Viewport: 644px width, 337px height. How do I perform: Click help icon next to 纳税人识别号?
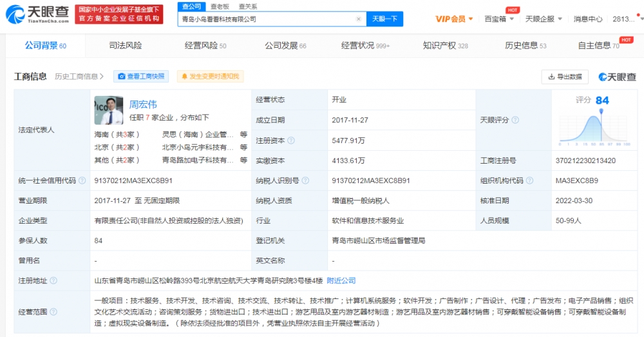[305, 180]
